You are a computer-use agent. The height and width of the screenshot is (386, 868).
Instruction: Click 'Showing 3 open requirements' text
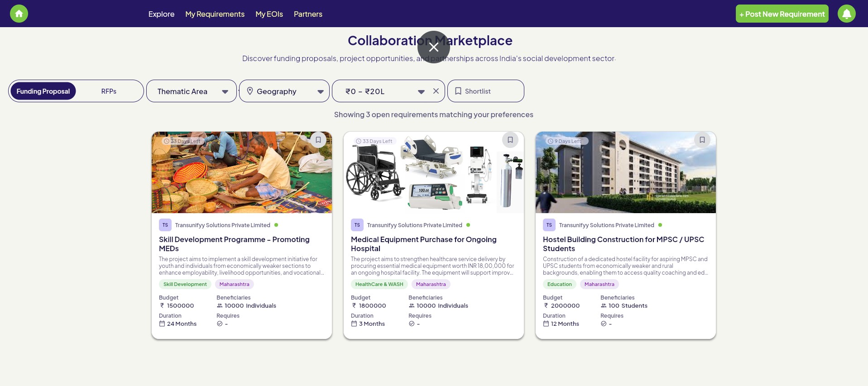(434, 114)
